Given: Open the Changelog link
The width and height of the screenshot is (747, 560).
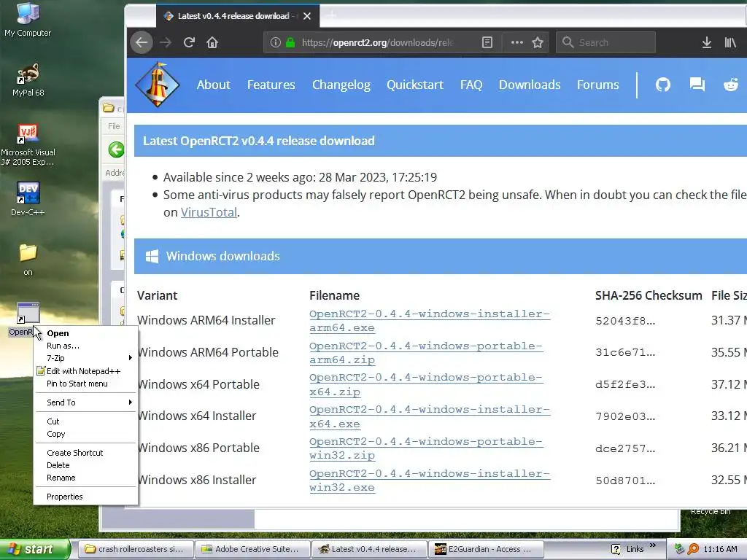Looking at the screenshot, I should click(341, 85).
